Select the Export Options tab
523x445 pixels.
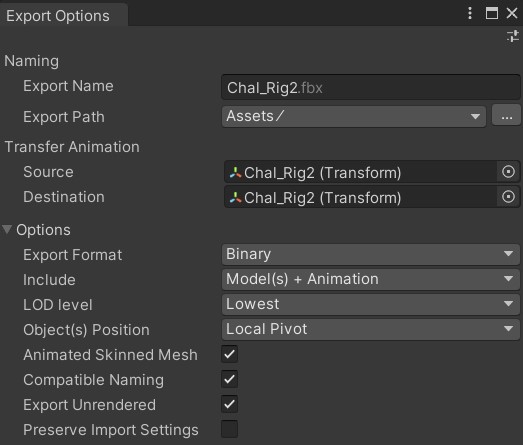point(58,16)
